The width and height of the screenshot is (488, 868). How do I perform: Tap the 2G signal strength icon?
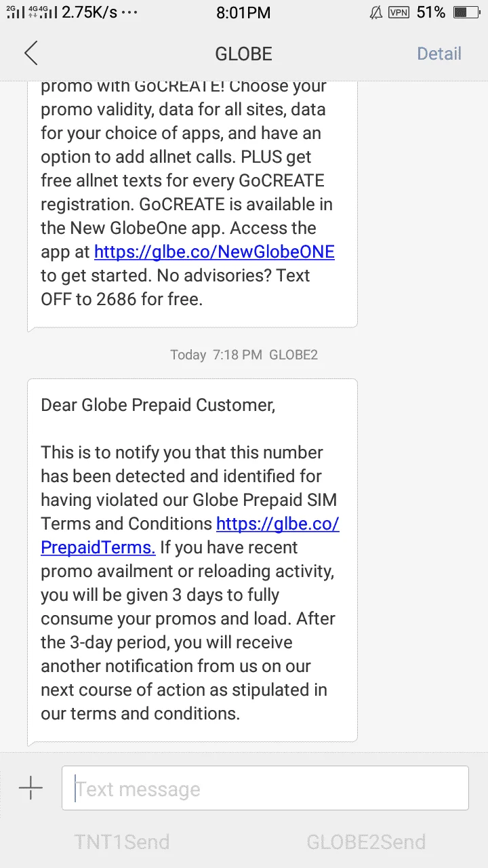[x=15, y=12]
